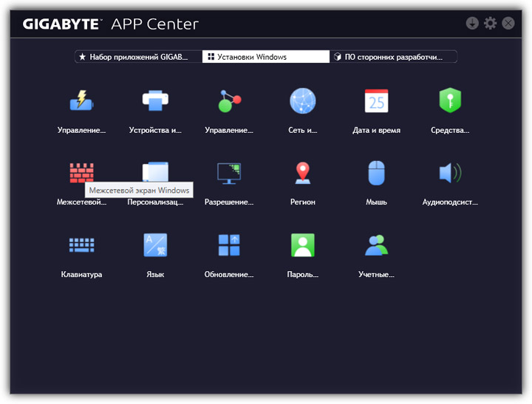Open Аудиоподсистема speaker icon
Screen dimensions: 532x404
click(450, 173)
